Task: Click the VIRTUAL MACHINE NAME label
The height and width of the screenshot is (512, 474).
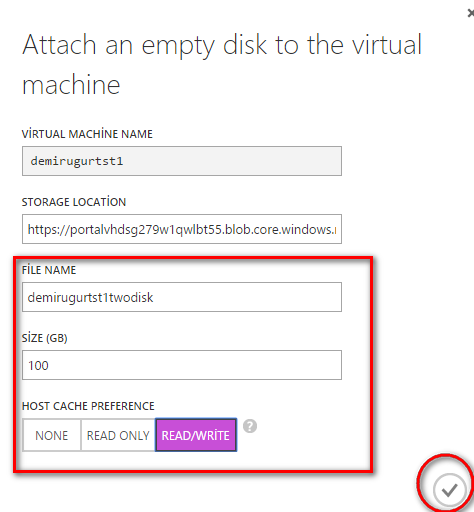Action: point(87,134)
